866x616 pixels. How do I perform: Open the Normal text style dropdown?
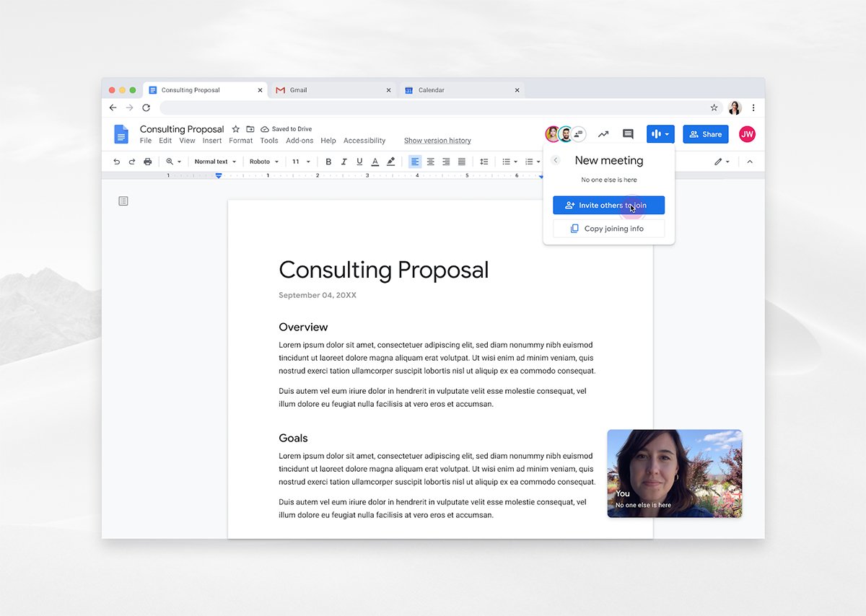[x=214, y=162]
